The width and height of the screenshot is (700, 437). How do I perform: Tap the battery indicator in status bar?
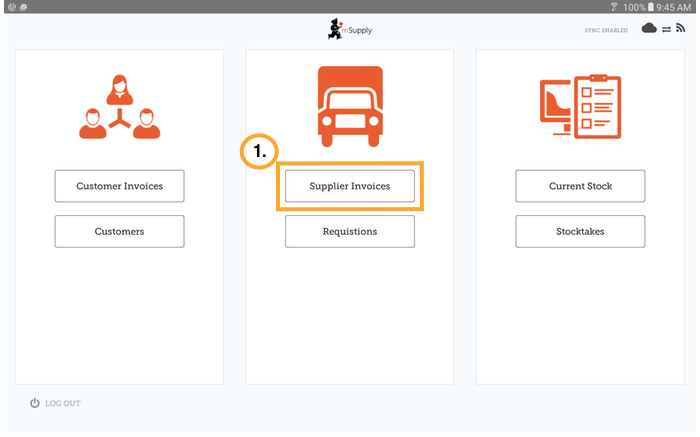(x=650, y=6)
